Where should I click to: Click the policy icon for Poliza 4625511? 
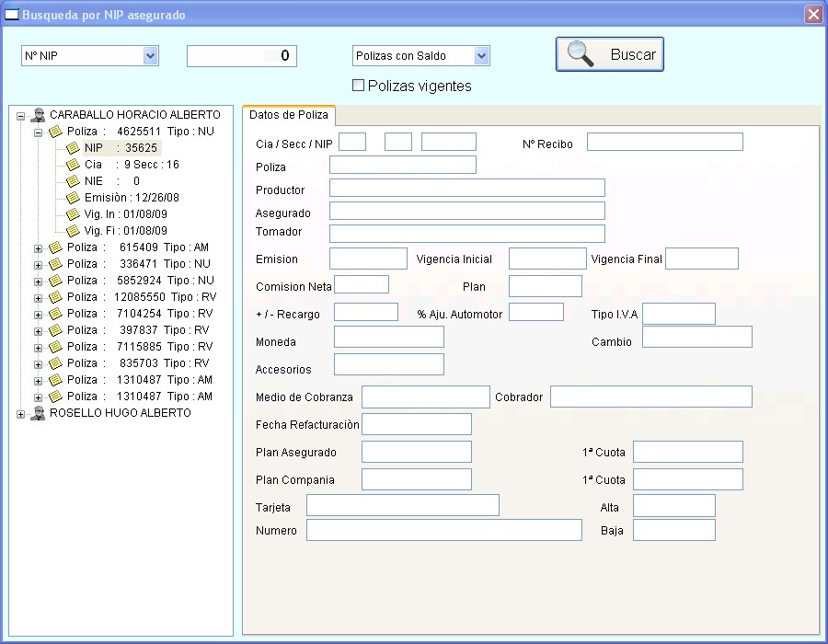tap(55, 132)
